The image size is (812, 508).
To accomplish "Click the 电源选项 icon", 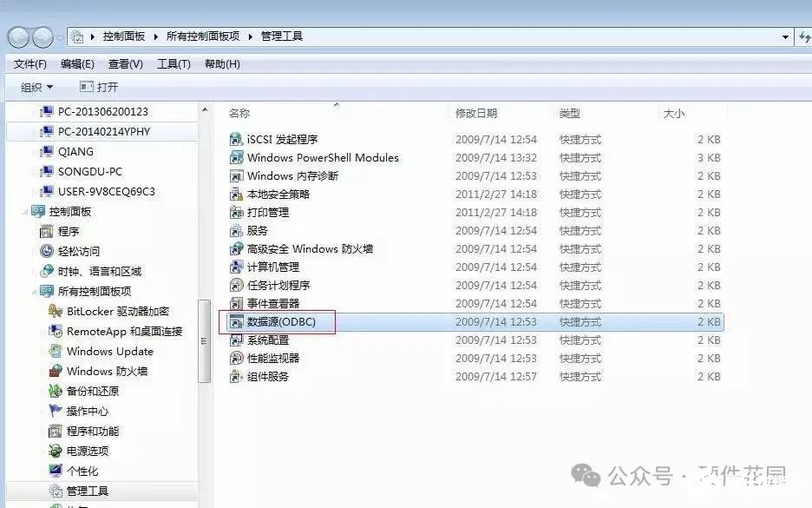I will 56,451.
